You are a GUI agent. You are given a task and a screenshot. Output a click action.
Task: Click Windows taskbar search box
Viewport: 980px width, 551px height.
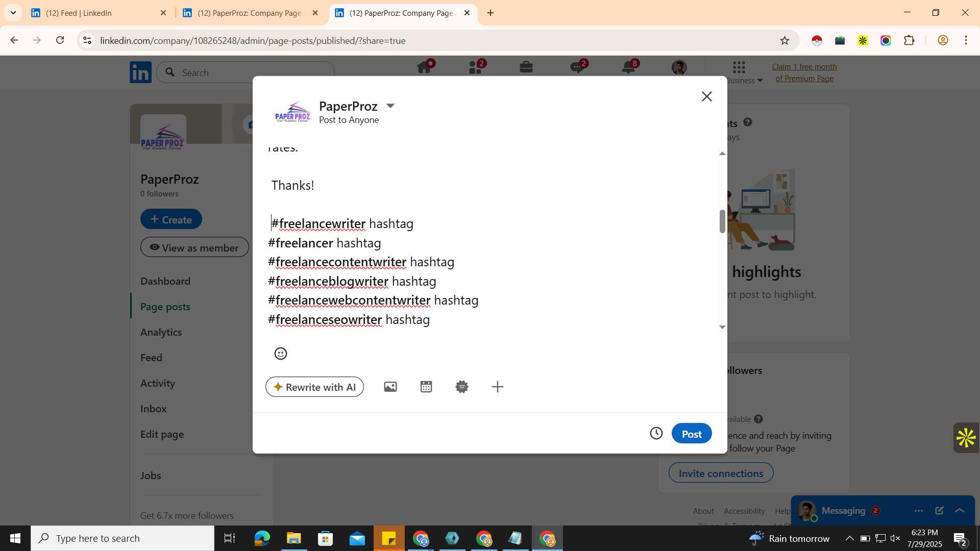coord(122,538)
